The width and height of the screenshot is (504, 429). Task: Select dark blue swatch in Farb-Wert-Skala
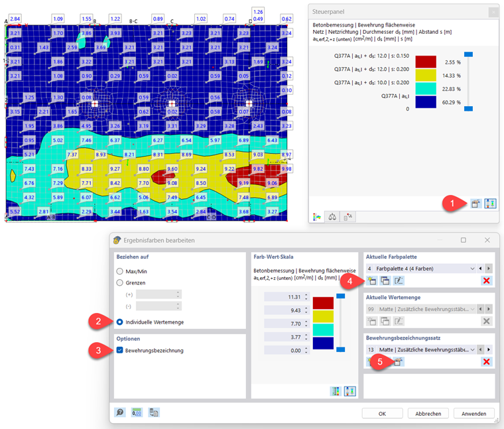(x=323, y=343)
